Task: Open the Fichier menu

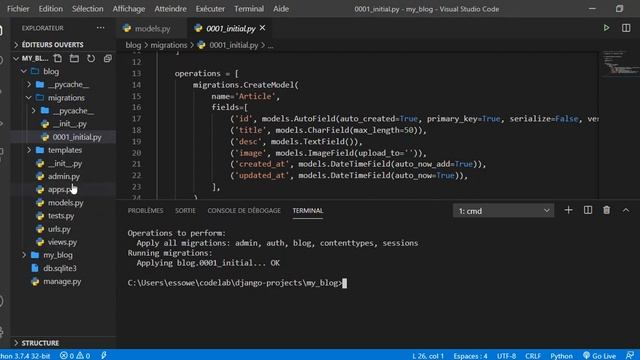Action: pyautogui.click(x=18, y=9)
